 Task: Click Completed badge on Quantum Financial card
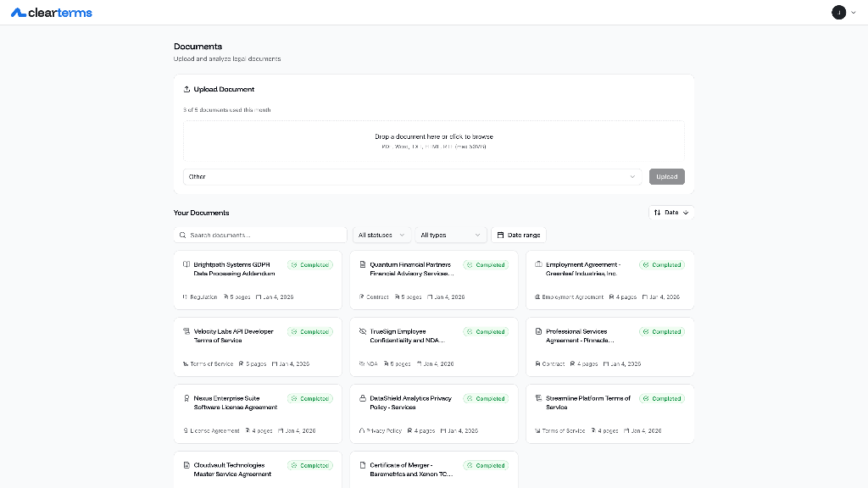(x=486, y=265)
